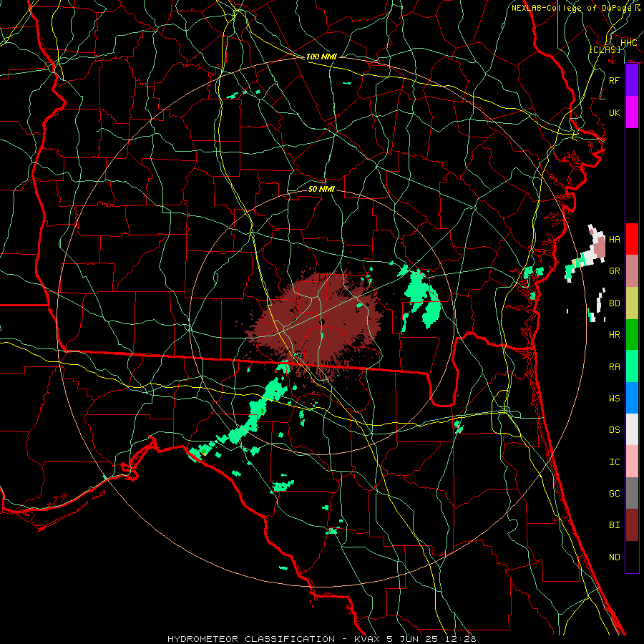Click the 'WS' legend label
The image size is (644, 644).
coord(614,398)
